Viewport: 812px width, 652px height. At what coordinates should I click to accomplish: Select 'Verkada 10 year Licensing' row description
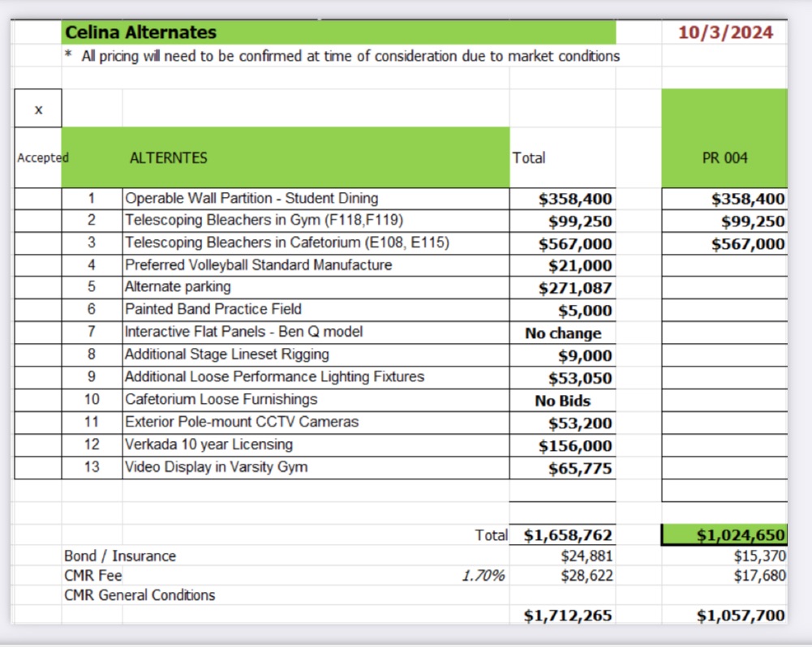click(x=315, y=445)
